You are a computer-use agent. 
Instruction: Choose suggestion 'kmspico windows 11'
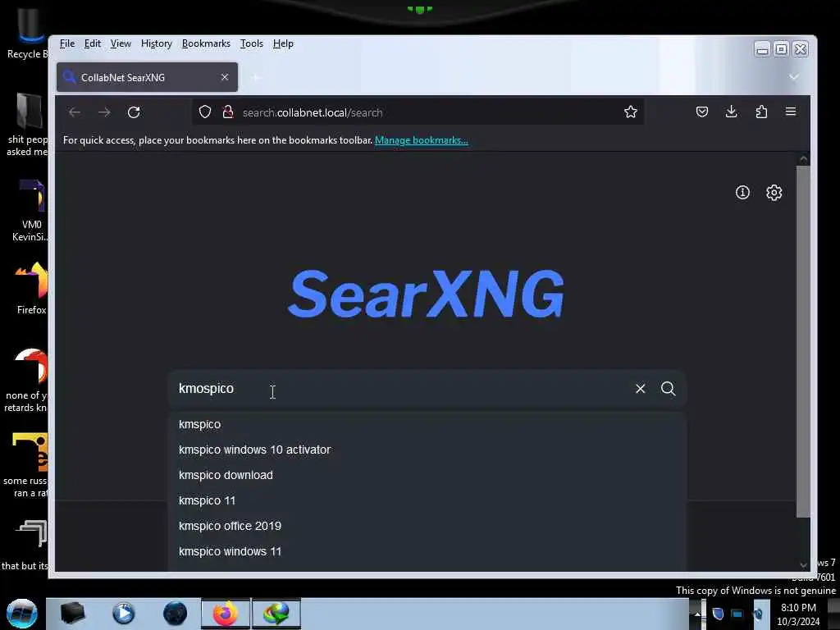(427, 551)
